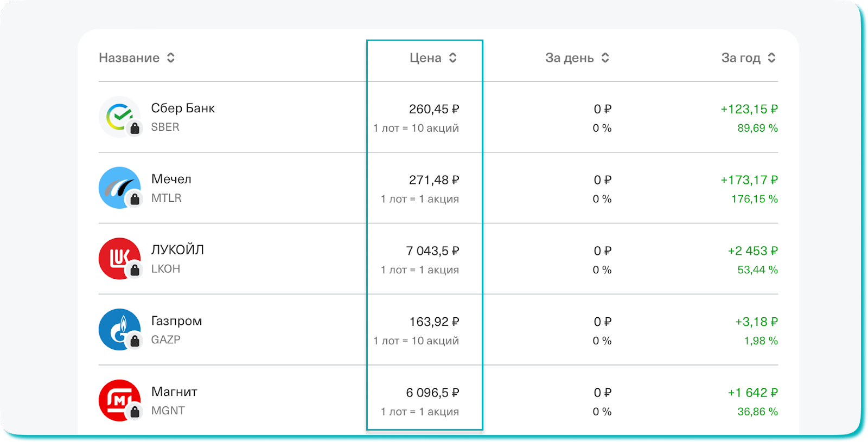Open the Сбер Банк stock name
Viewport: 868px width, 442px height.
pyautogui.click(x=183, y=108)
